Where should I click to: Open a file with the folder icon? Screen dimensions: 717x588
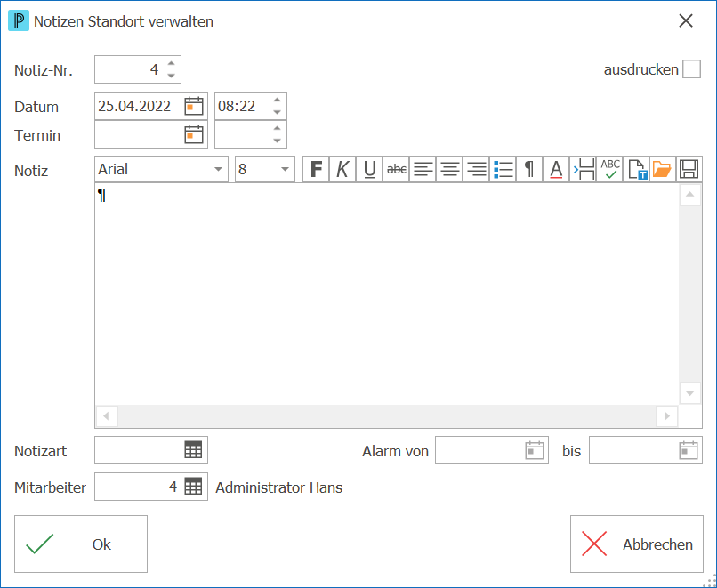click(x=663, y=169)
